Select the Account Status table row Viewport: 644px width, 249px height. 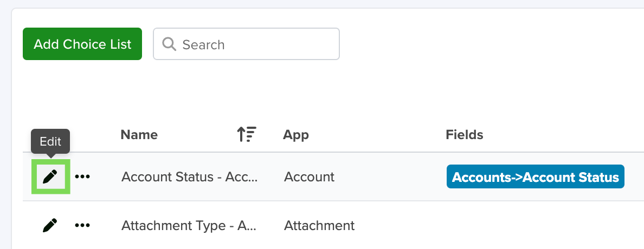pos(333,177)
